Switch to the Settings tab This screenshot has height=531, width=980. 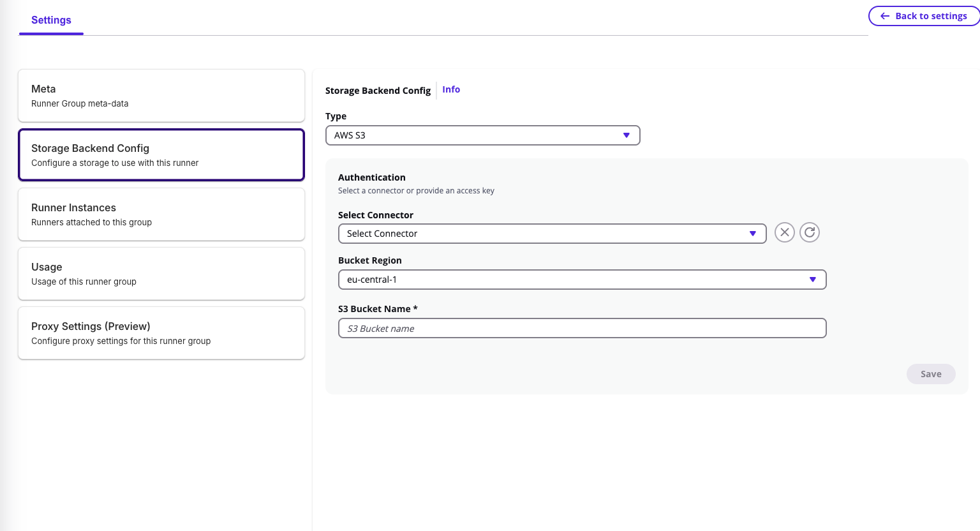pyautogui.click(x=51, y=20)
